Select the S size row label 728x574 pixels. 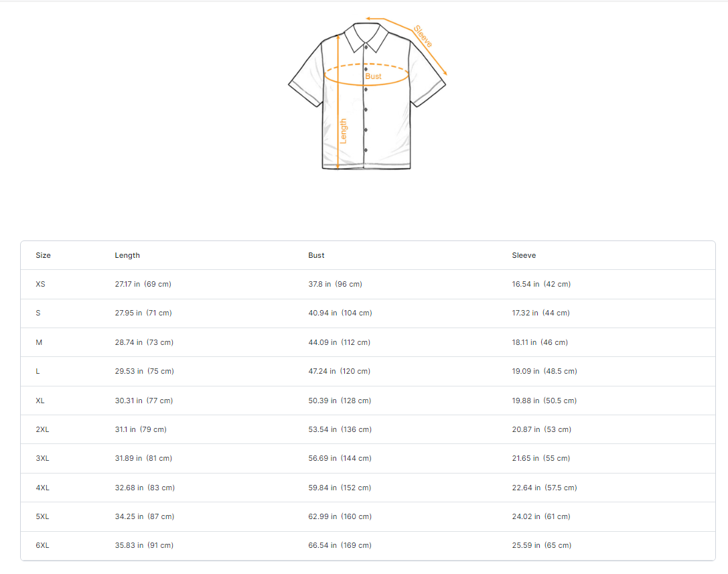point(38,313)
